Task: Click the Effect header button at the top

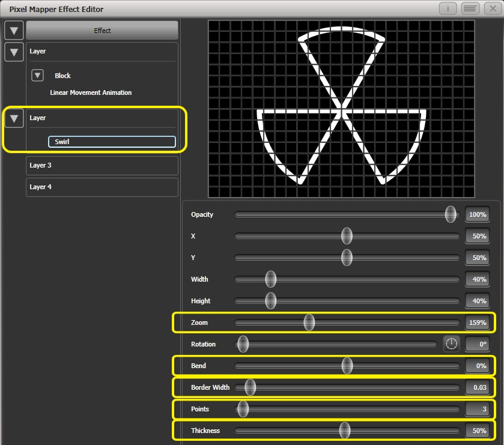Action: tap(102, 30)
